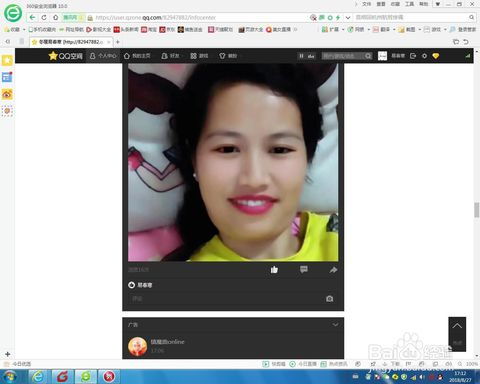Open QQ空间 settings gear icon

point(424,56)
